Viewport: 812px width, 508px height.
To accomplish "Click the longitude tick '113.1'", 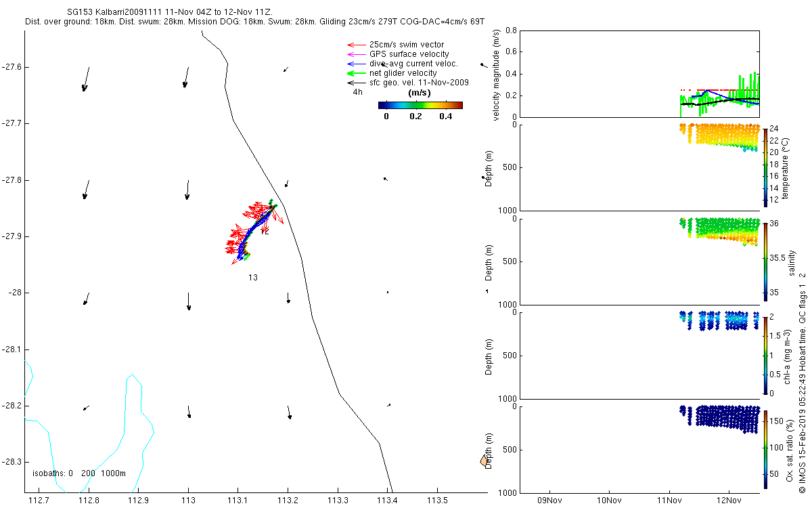I will pyautogui.click(x=238, y=501).
